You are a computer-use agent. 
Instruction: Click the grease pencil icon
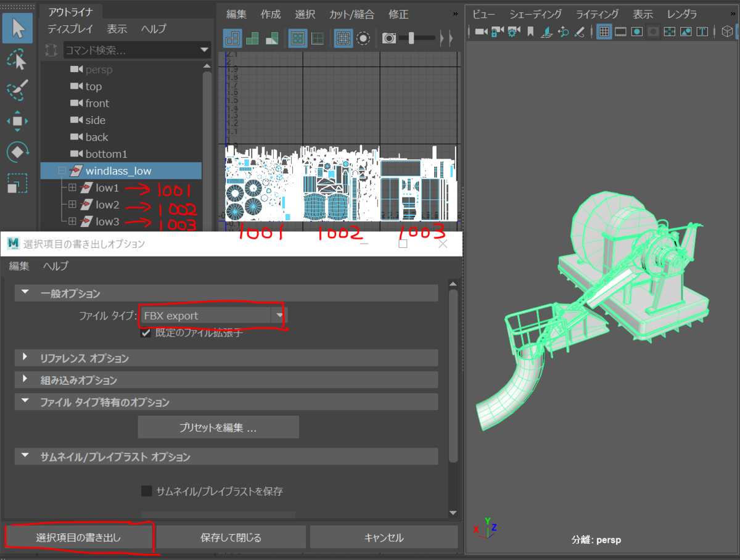(x=578, y=31)
